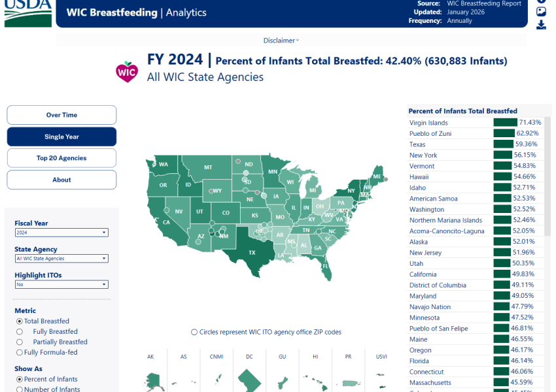Open the Highlight ITOs dropdown
The width and height of the screenshot is (556, 392).
pyautogui.click(x=61, y=284)
